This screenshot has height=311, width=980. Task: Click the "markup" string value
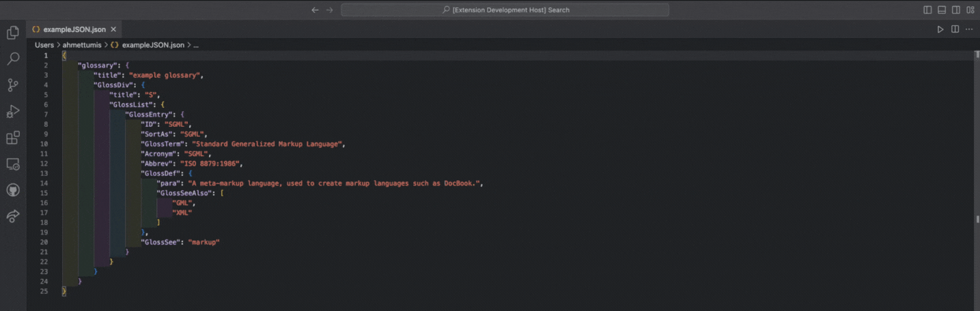pyautogui.click(x=204, y=242)
